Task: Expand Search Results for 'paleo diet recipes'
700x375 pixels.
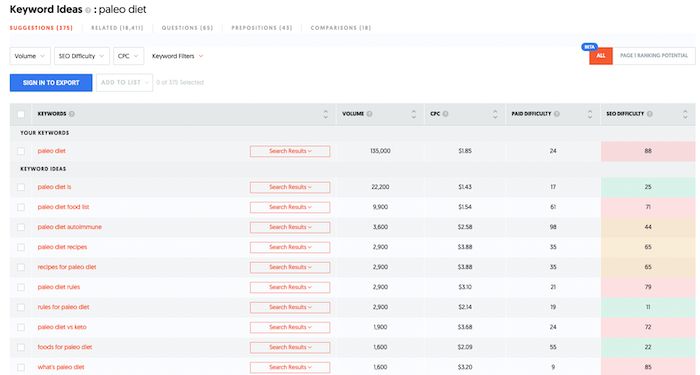Action: [x=290, y=247]
